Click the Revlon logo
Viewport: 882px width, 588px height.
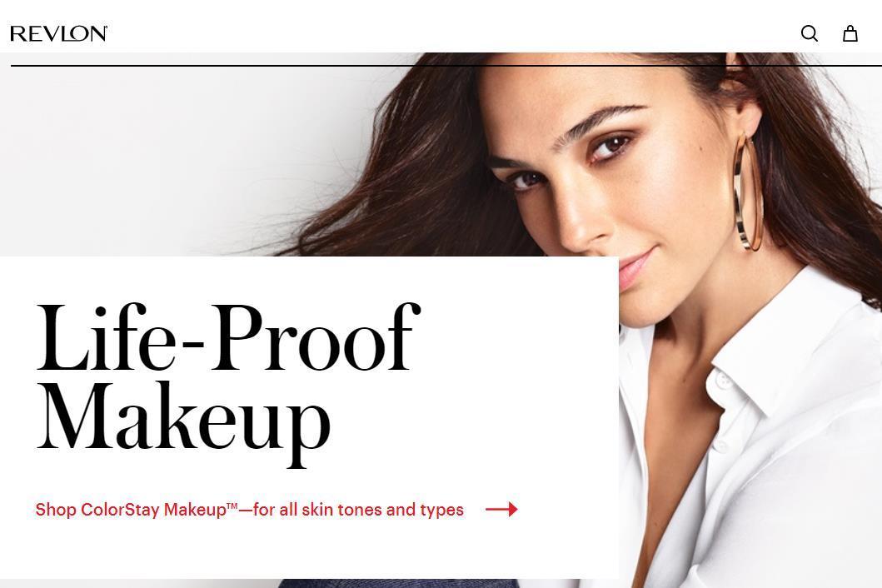tap(58, 34)
